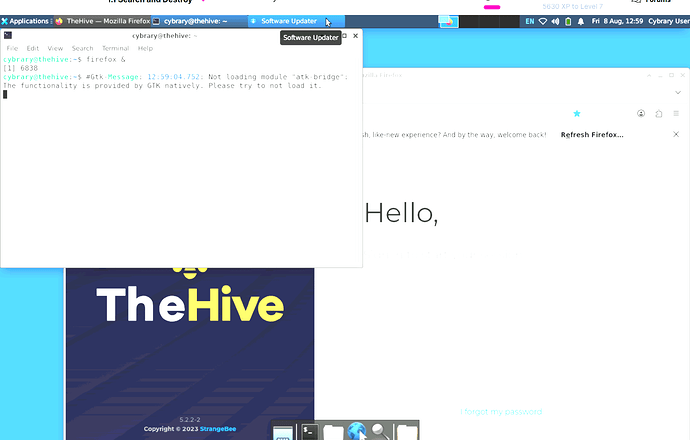
Task: Click the Refresh Firefox… button
Action: point(592,135)
